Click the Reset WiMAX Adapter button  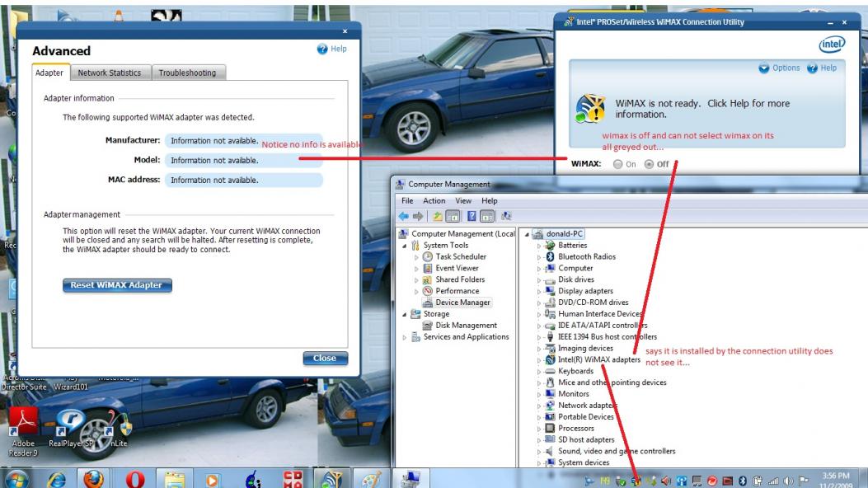tap(116, 285)
